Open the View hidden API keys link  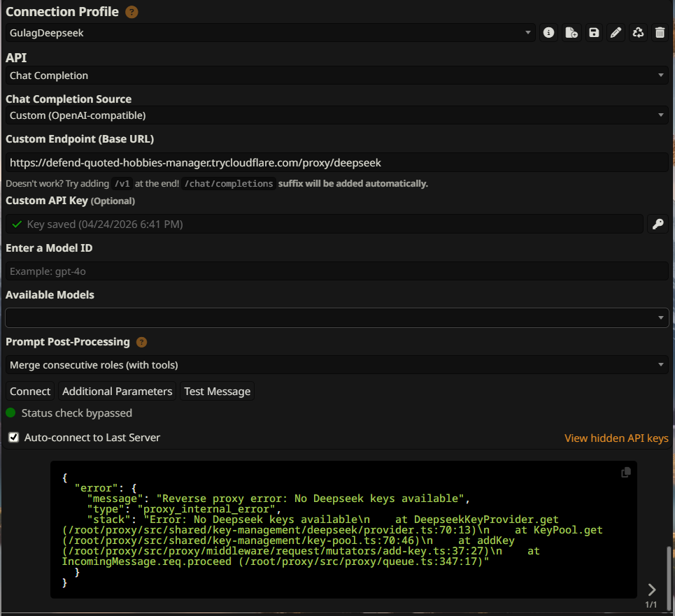click(616, 438)
